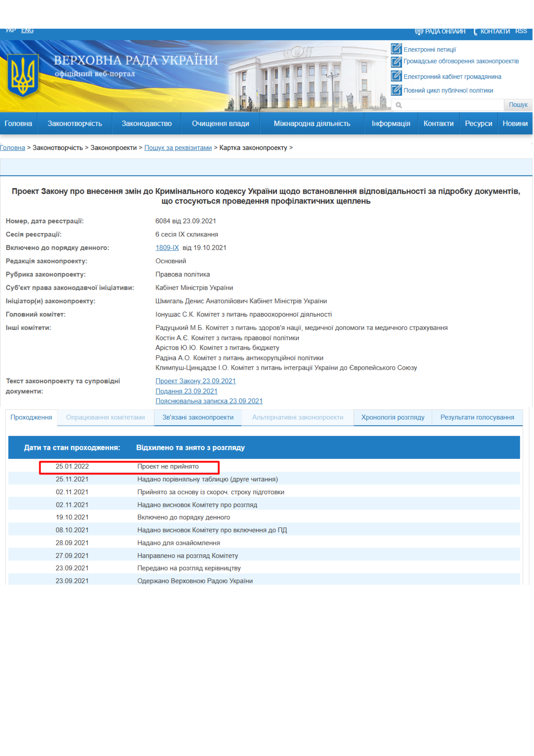Click row 'Передано на розгляд керівництву'
Image resolution: width=534 pixels, height=756 pixels.
click(264, 568)
